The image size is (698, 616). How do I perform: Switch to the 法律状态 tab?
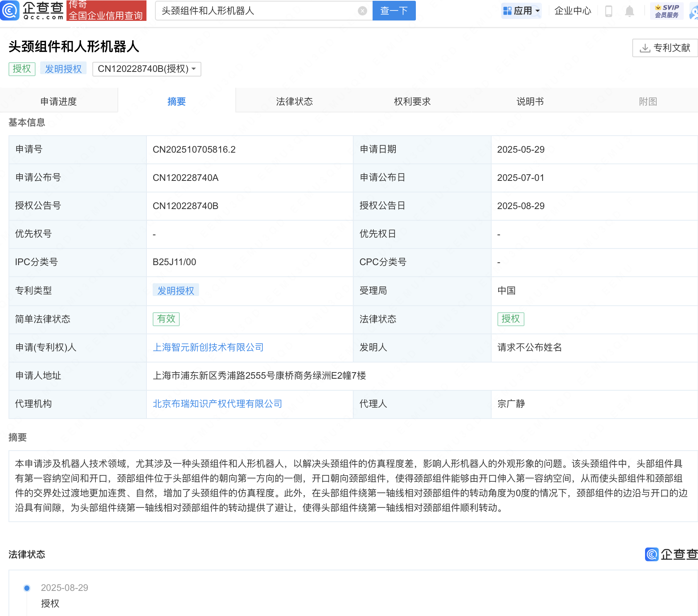295,101
